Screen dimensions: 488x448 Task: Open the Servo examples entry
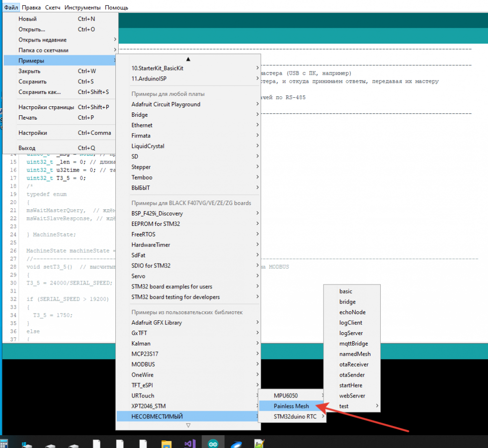(188, 276)
